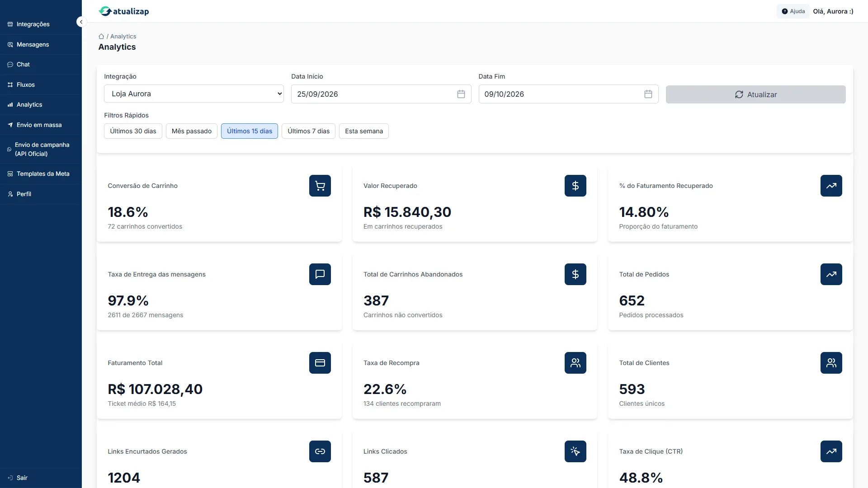Open the Chat sidebar item
This screenshot has height=488, width=868.
[x=41, y=65]
